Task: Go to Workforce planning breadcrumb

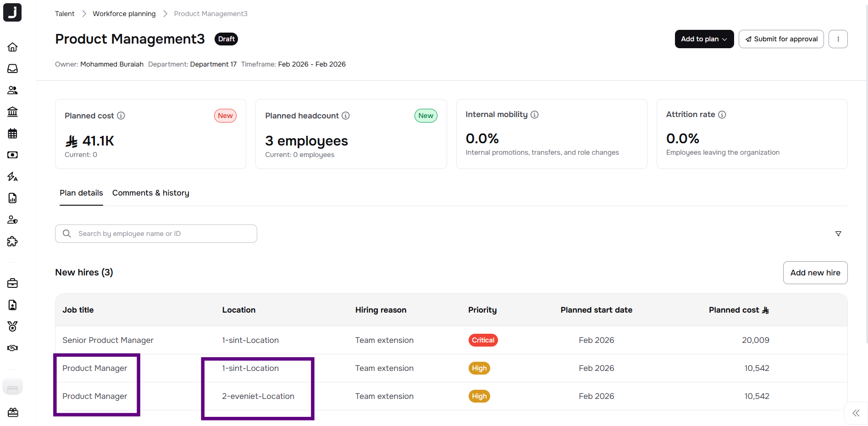Action: (x=124, y=14)
